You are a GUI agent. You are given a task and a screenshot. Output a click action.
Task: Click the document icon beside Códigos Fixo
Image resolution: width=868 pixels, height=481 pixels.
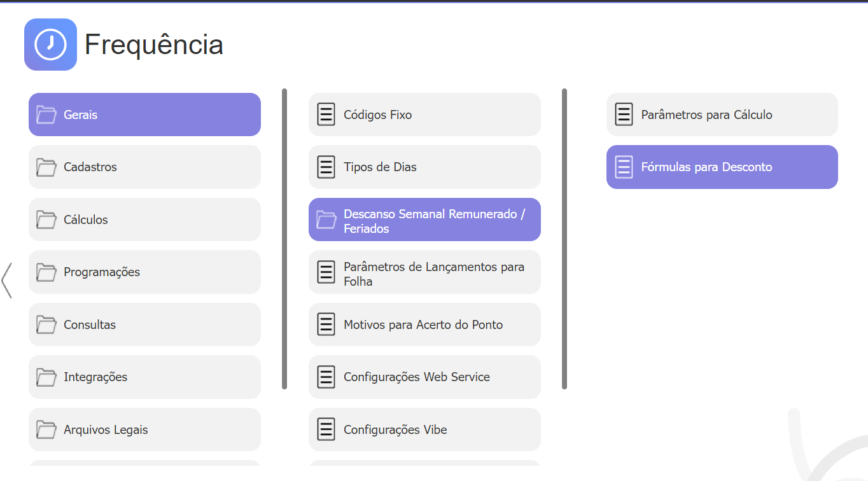coord(326,115)
